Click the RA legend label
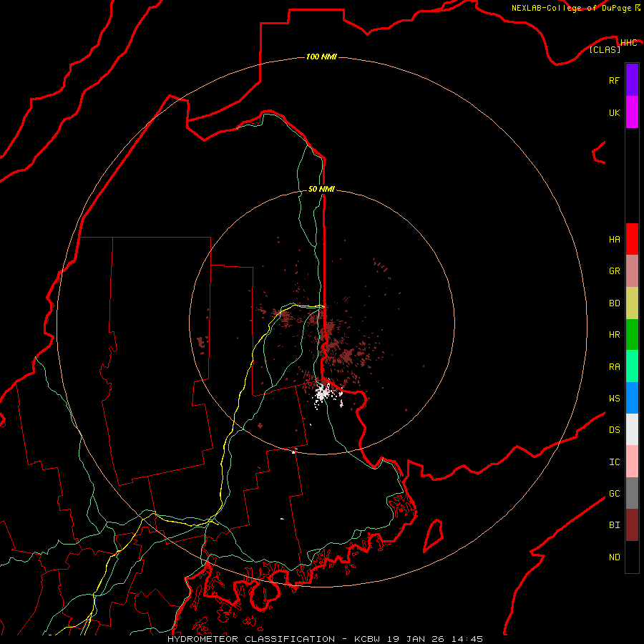 [x=614, y=367]
